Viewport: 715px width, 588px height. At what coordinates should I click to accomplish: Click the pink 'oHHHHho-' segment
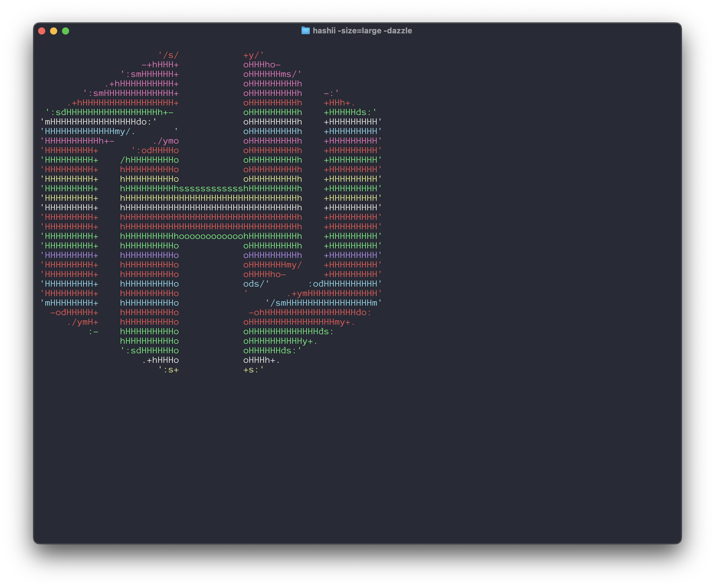pos(262,64)
